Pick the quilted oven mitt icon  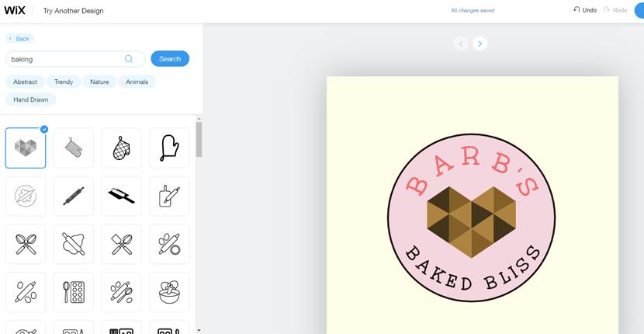tap(122, 148)
